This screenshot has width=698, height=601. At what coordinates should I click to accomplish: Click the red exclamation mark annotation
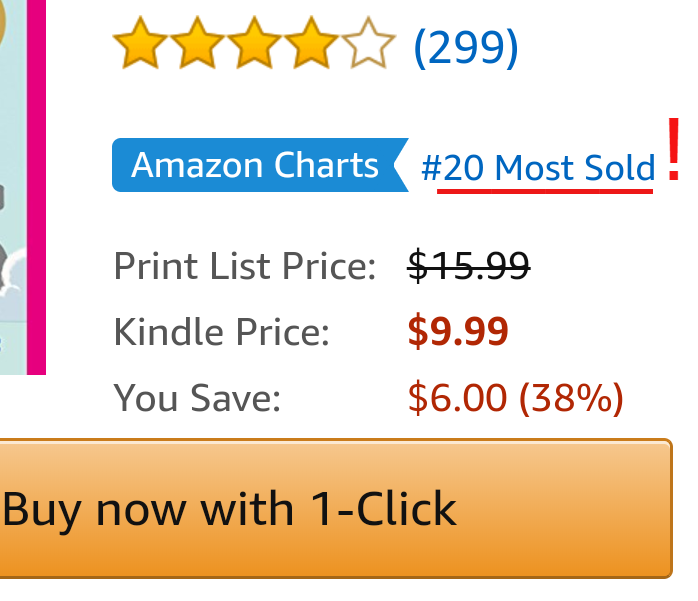pos(673,149)
